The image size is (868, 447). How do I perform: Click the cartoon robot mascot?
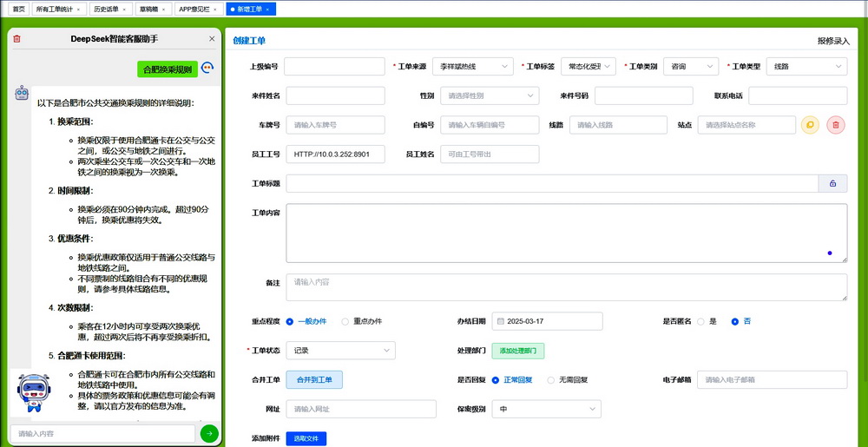pos(32,393)
